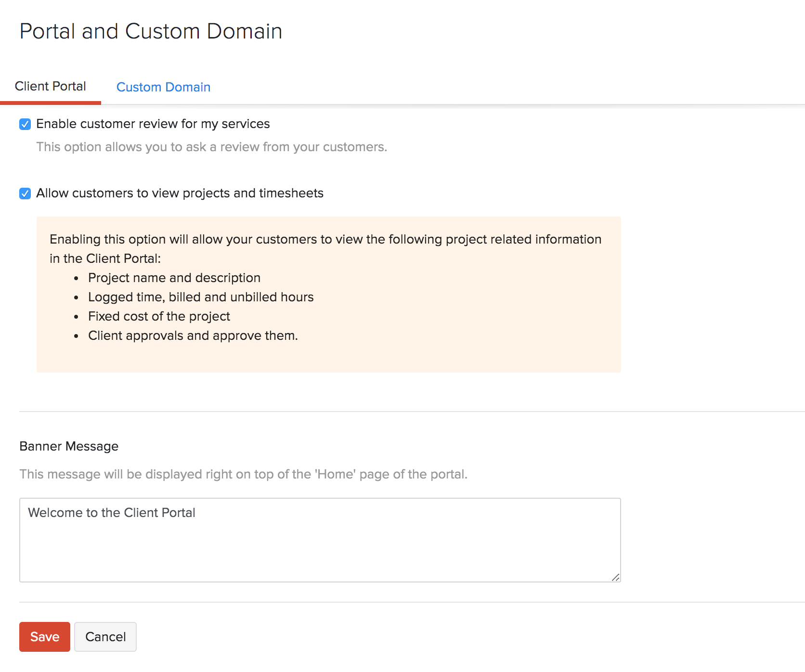The image size is (805, 672).
Task: Click the 'Project name and description' bullet item
Action: coord(174,278)
